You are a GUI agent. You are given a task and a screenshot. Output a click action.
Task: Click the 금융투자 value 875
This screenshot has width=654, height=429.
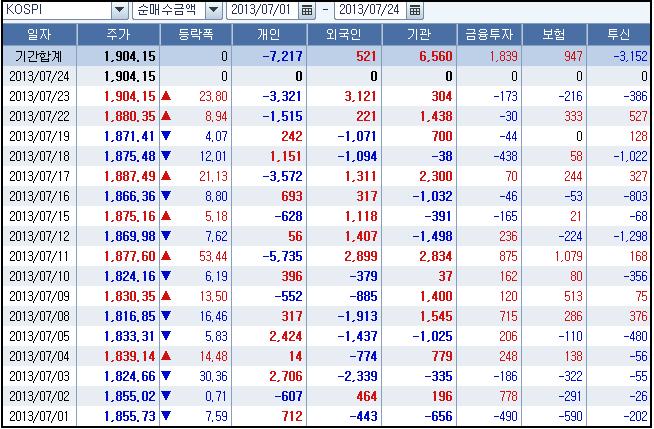[508, 256]
